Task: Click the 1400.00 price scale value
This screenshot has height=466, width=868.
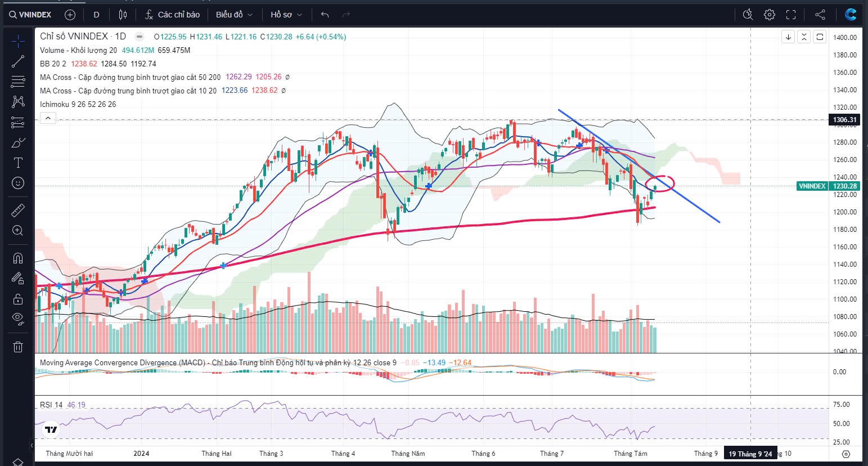Action: click(x=845, y=37)
